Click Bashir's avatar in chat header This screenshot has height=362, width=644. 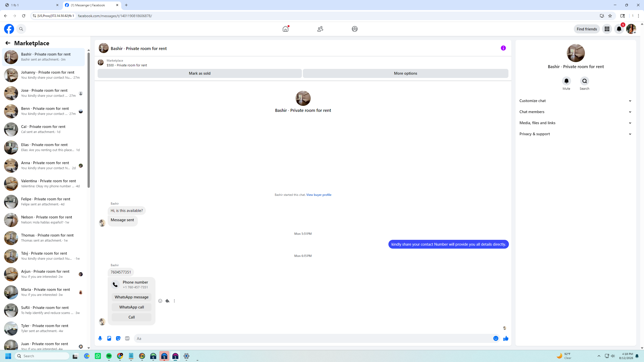point(103,48)
